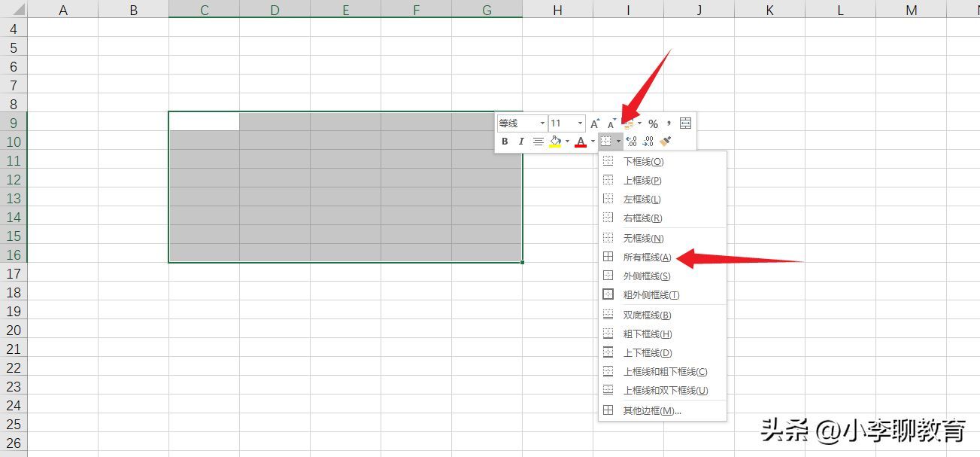Choose 所有框线(A) all borders
Viewport: 980px width, 457px height.
(x=663, y=257)
